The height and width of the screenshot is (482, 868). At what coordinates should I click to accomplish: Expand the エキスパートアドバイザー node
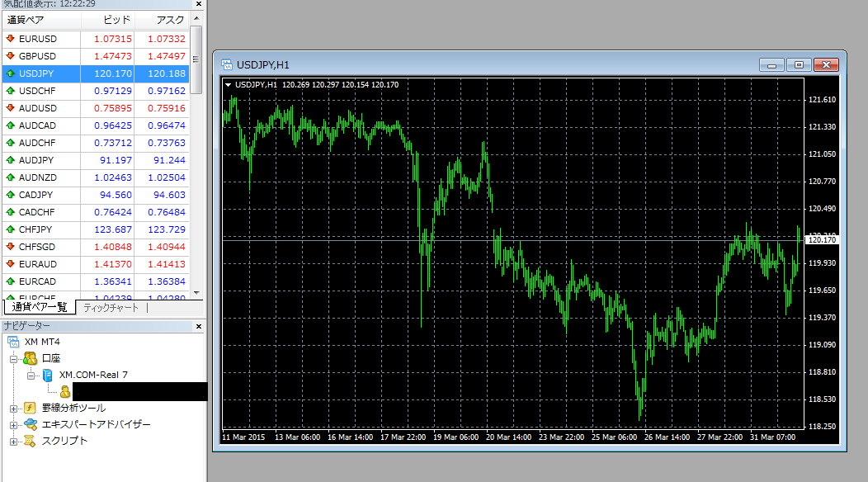[x=13, y=426]
